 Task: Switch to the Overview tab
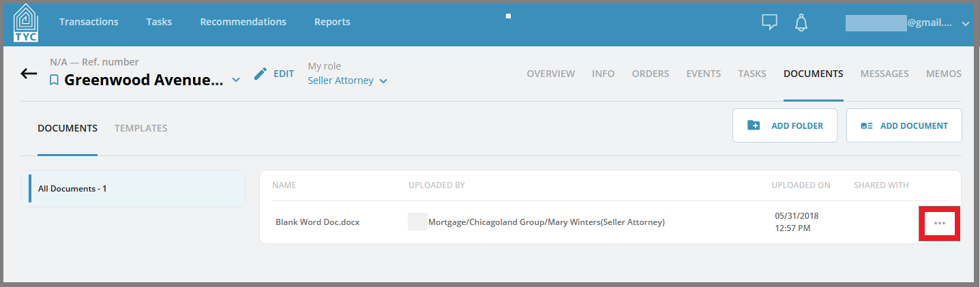tap(551, 74)
